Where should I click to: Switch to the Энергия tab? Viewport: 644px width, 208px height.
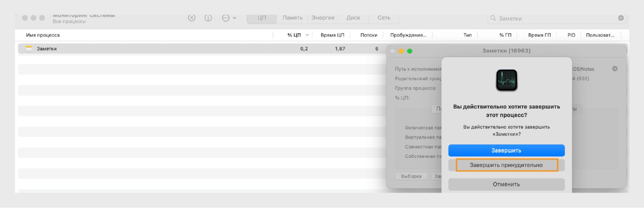[x=323, y=18]
